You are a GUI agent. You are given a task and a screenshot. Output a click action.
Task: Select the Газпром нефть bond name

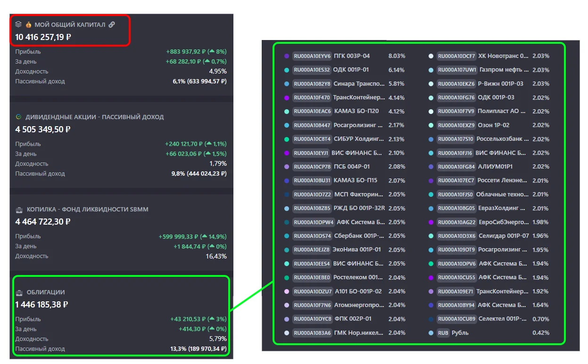pos(504,70)
